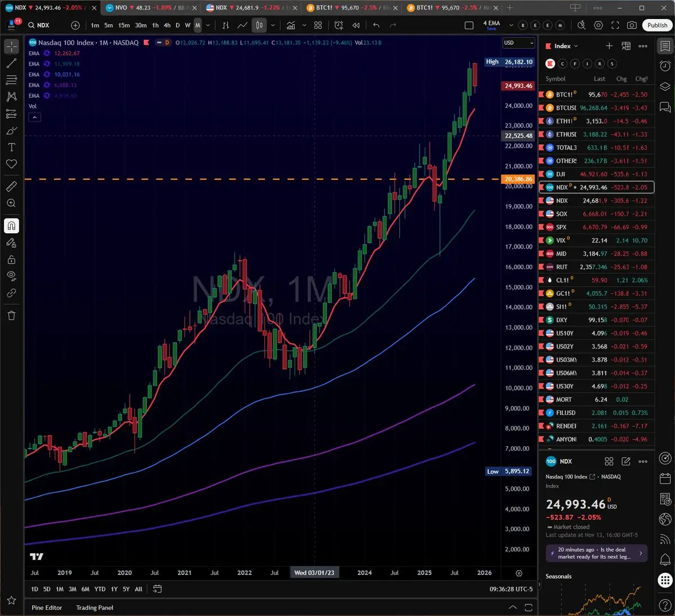Switch to the NVO 48.23 tab
The width and height of the screenshot is (675, 616).
[150, 8]
